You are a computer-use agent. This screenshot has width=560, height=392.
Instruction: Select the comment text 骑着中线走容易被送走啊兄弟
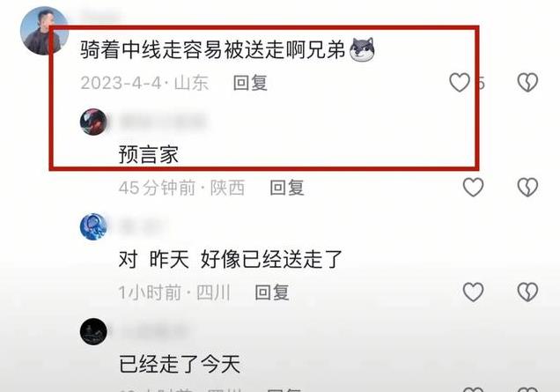213,49
